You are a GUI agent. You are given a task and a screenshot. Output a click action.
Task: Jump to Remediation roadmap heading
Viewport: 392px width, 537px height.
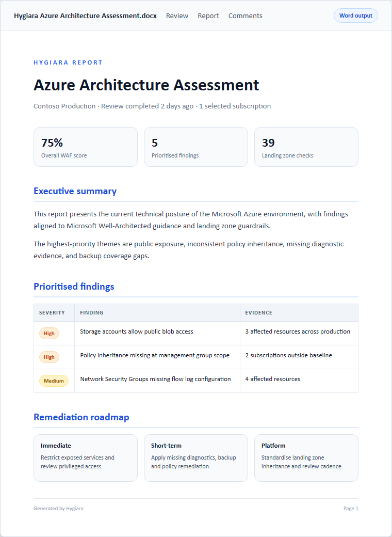click(81, 417)
